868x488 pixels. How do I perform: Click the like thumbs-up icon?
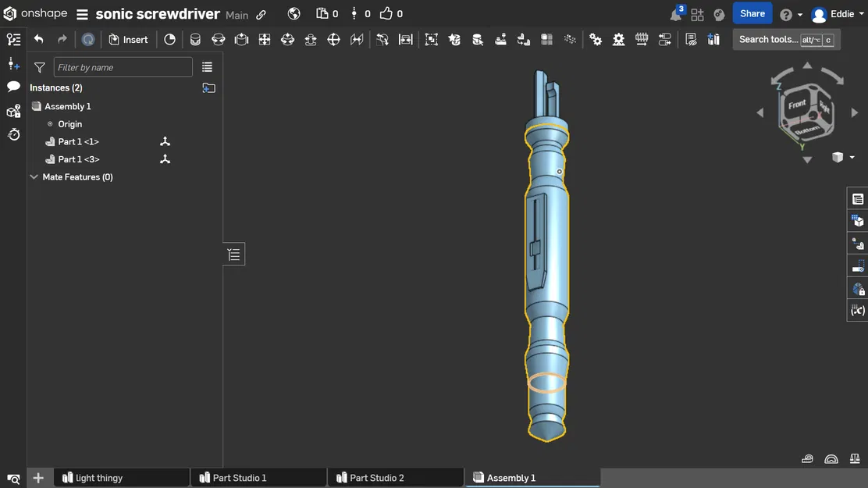386,13
